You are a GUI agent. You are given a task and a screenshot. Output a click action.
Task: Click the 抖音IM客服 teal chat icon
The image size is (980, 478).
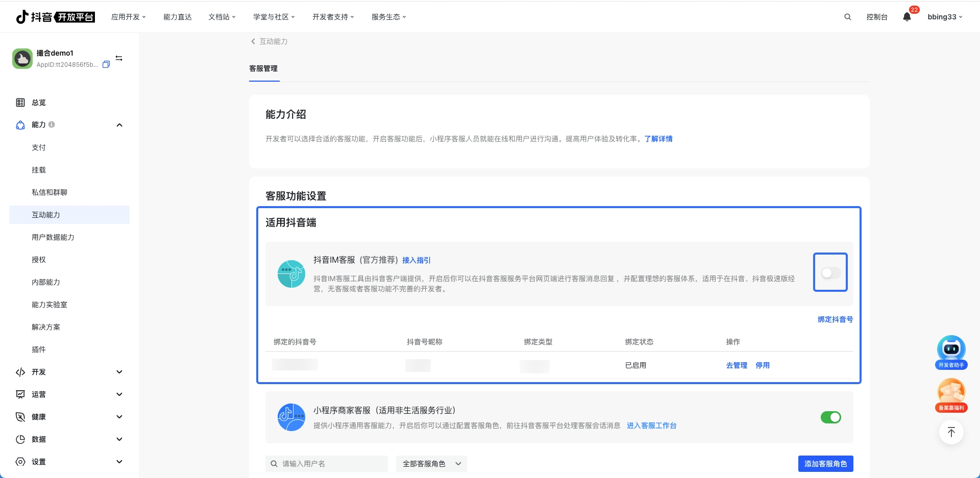point(291,274)
